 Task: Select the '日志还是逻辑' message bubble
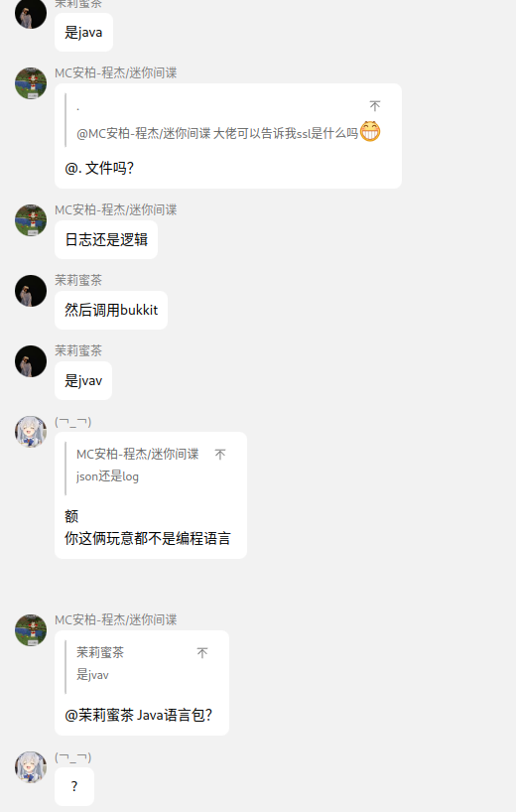(106, 239)
